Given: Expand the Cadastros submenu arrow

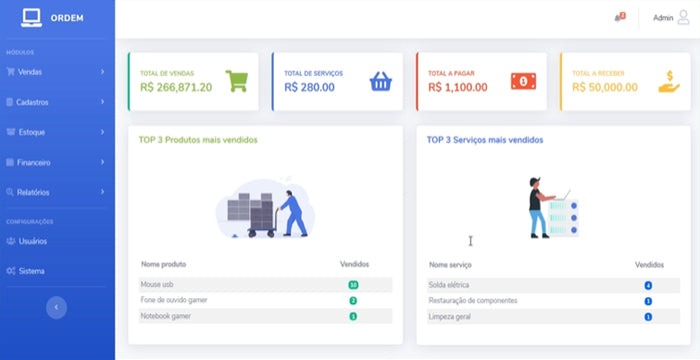Looking at the screenshot, I should pos(102,102).
